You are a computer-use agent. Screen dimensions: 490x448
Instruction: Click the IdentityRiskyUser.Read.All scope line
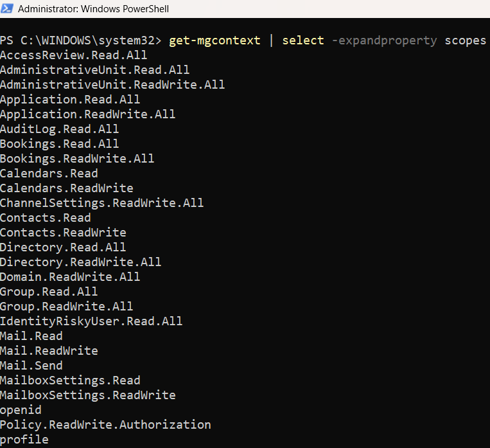point(91,321)
